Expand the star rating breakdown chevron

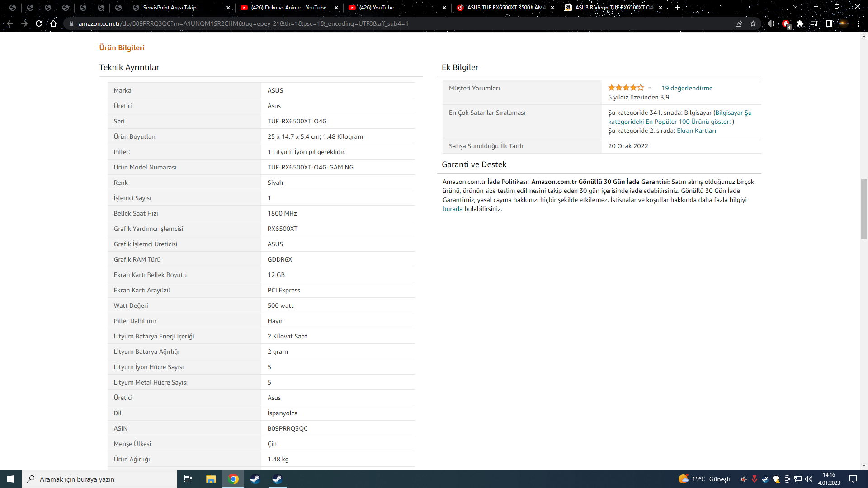(650, 88)
